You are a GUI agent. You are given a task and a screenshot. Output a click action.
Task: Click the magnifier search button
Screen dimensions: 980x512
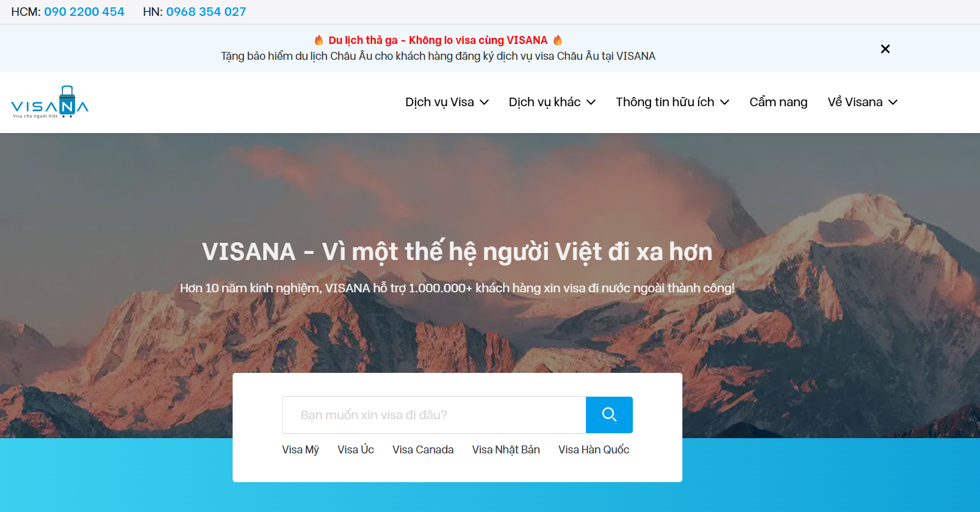pyautogui.click(x=609, y=415)
